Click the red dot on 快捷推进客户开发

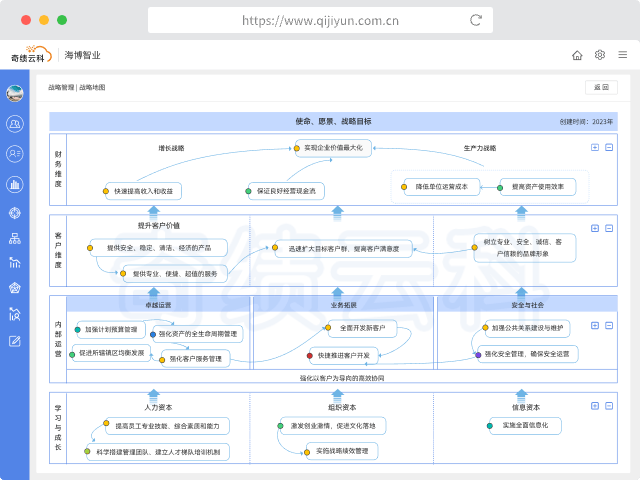pyautogui.click(x=311, y=355)
